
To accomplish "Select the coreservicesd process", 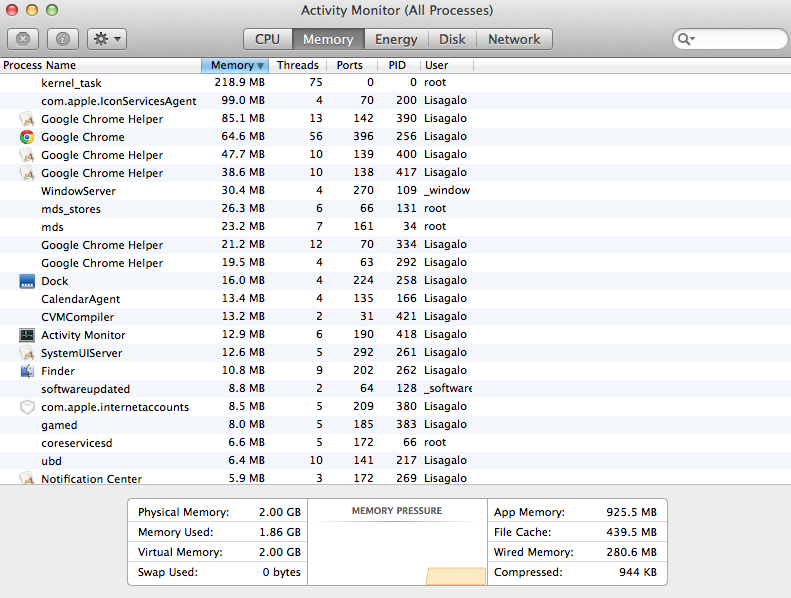I will (396, 443).
